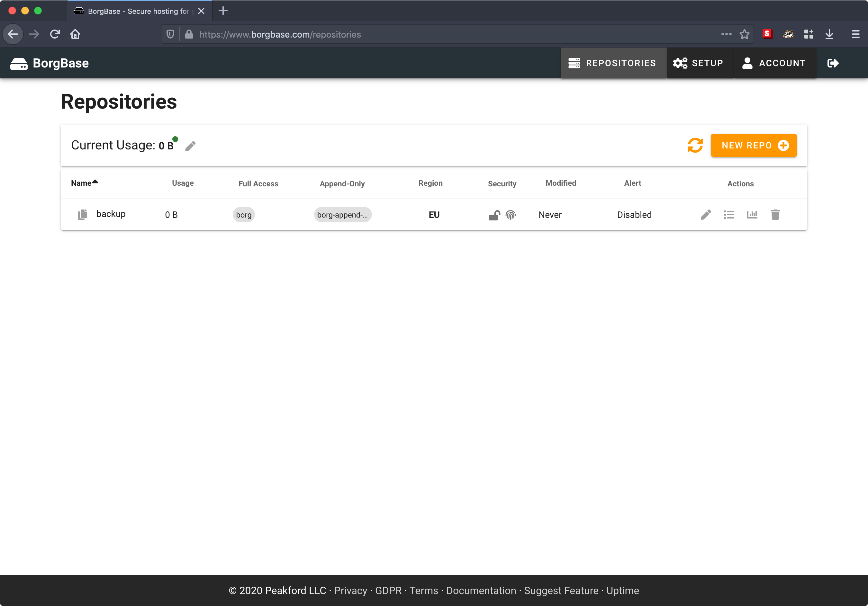
Task: Open a new browser tab
Action: (x=223, y=11)
